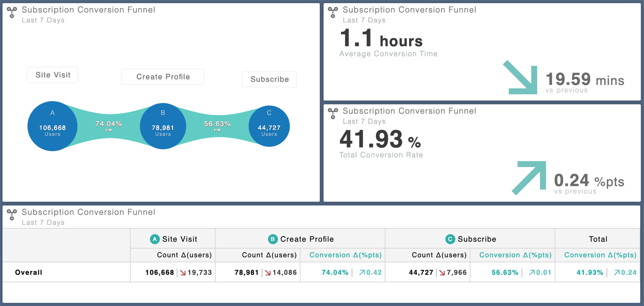Click the funnel icon beside Average Conversion Time panel
644x306 pixels.
pos(333,12)
